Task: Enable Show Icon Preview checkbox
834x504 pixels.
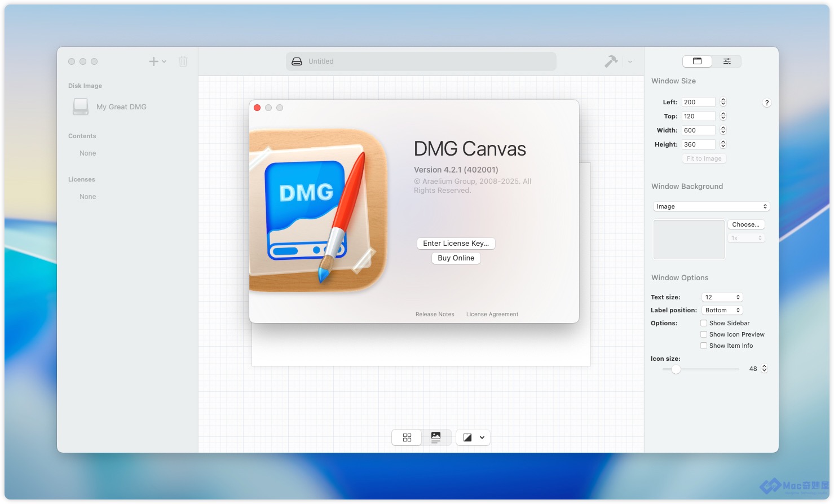Action: point(704,334)
